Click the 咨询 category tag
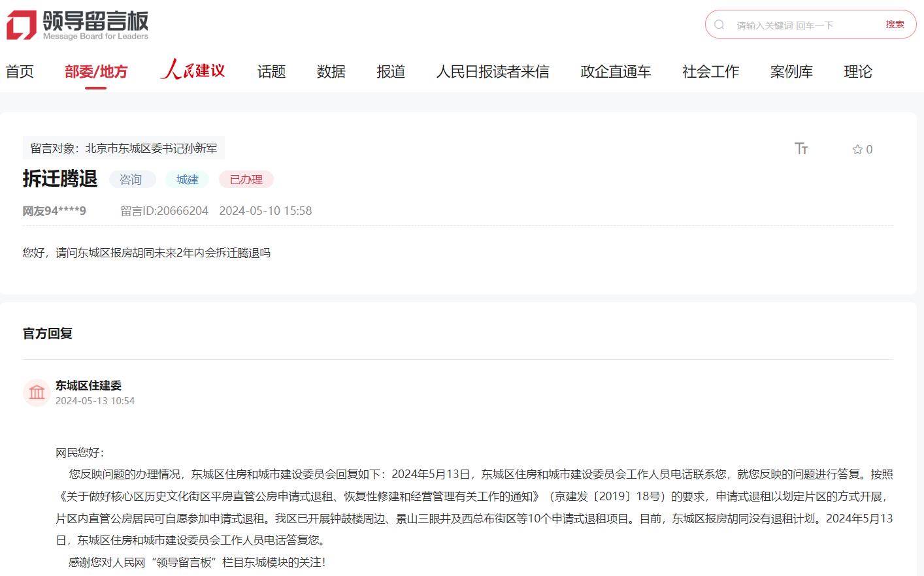 [131, 180]
